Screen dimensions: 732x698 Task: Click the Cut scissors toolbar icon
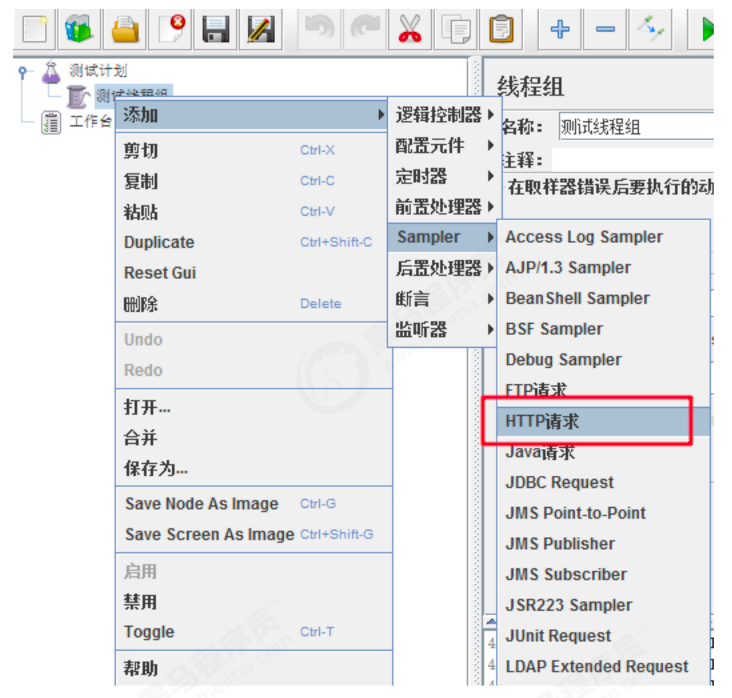pos(409,29)
